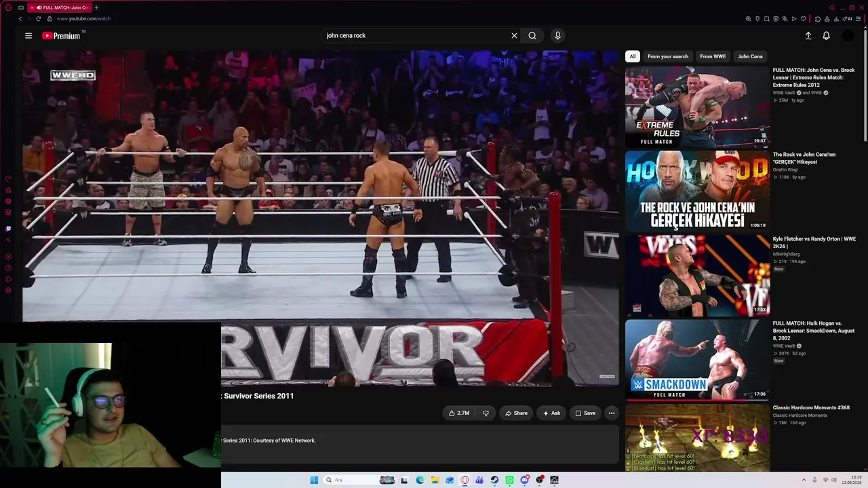Click the video player to pause
This screenshot has height=488, width=868.
pyautogui.click(x=320, y=218)
